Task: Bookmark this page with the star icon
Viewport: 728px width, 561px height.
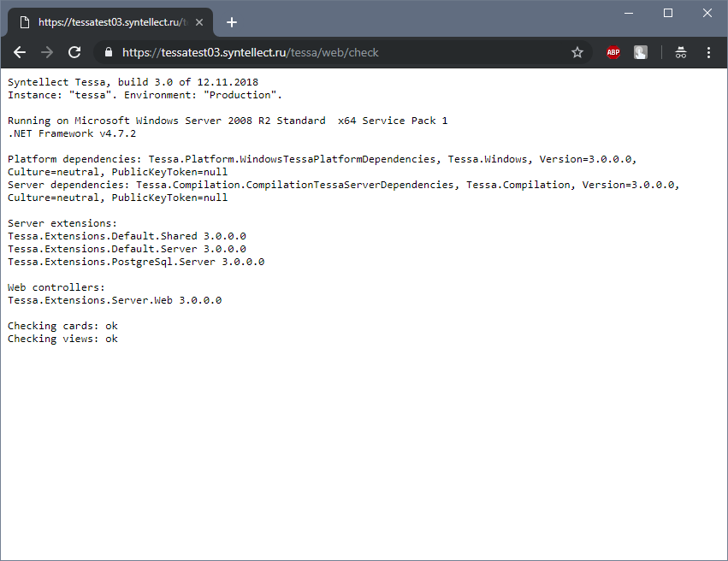Action: click(577, 52)
